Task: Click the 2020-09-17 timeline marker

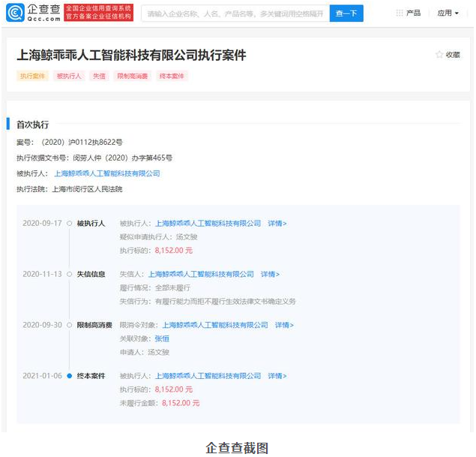Action: [69, 224]
